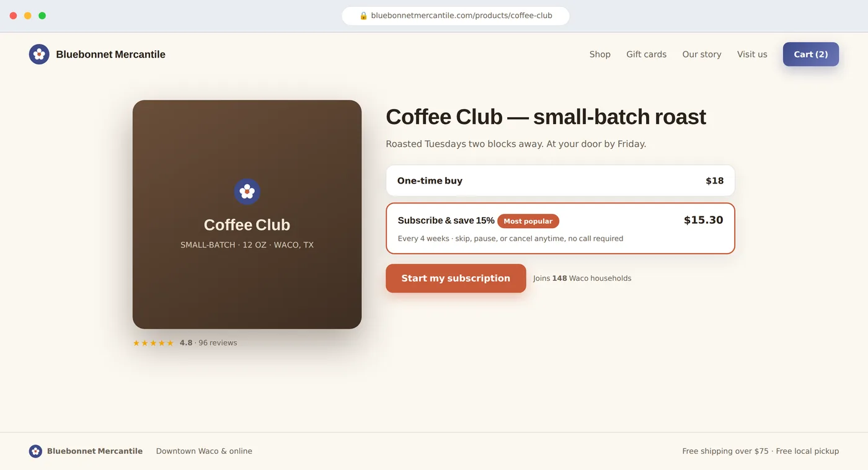Click the footer Bluebonnet Mercantile name
Screen dimensions: 868x470
pyautogui.click(x=95, y=451)
